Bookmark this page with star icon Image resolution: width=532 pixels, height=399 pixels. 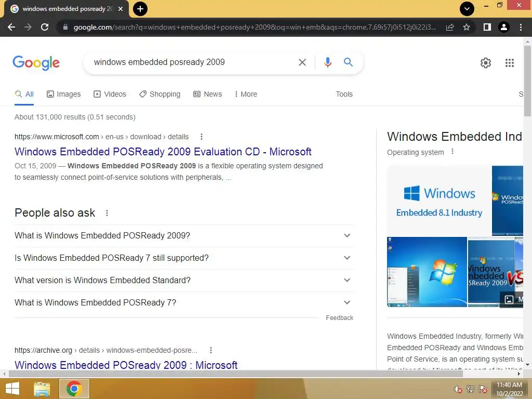467,27
